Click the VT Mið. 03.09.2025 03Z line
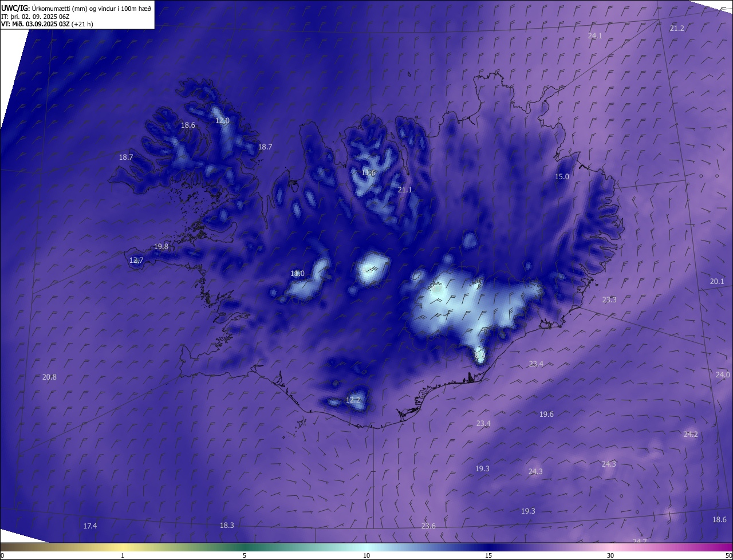Screen dimensions: 733x560 pyautogui.click(x=47, y=24)
